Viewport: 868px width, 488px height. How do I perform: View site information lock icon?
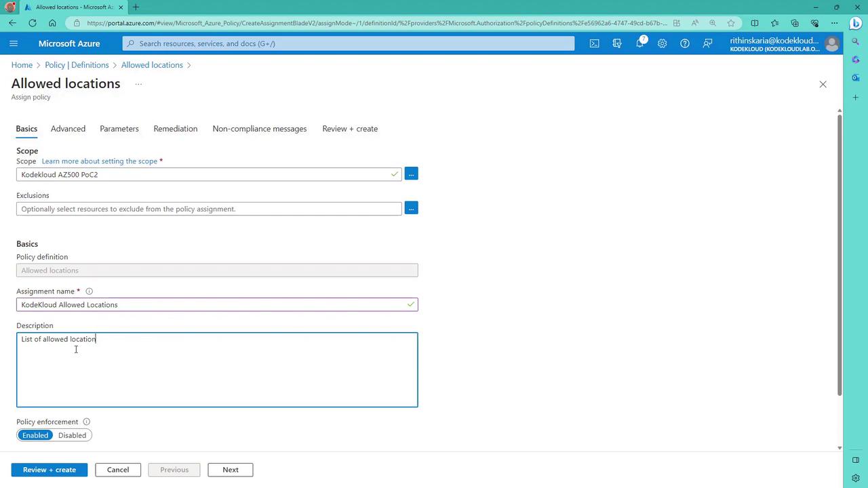pos(77,22)
